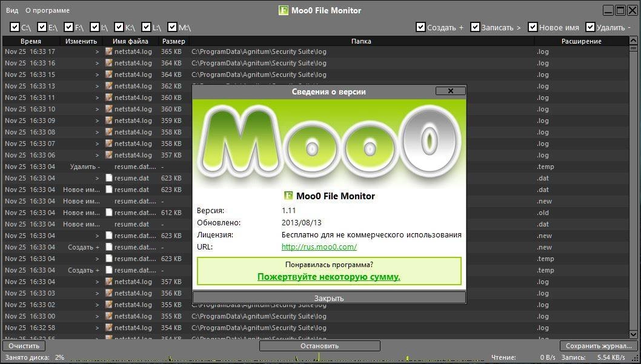
Task: Click the scrollbar down arrow
Action: [x=633, y=334]
